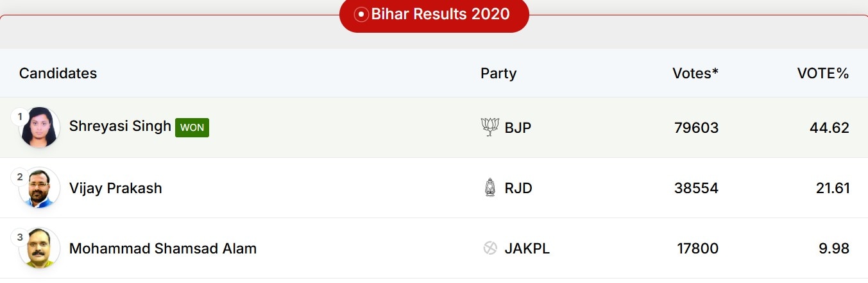Open Vijay Prakash's profile photo
Screen dimensions: 868x283
(40, 188)
